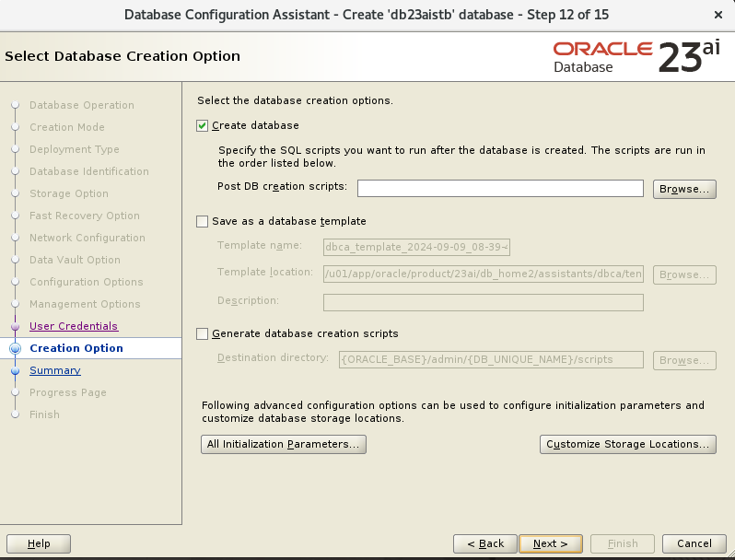Go to User Credentials step link
This screenshot has height=560, width=735.
(x=74, y=326)
